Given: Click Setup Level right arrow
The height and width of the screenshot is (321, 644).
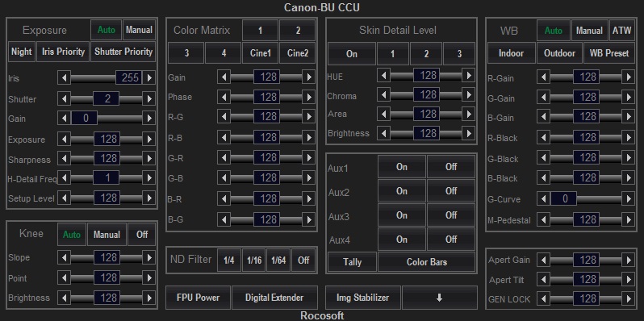Looking at the screenshot, I should point(149,198).
